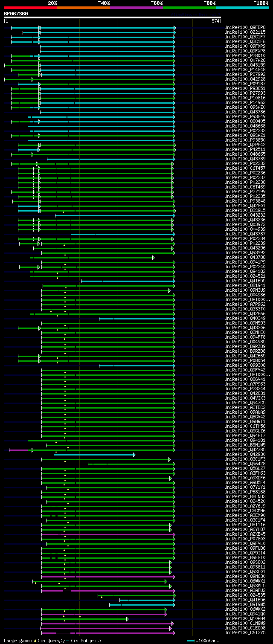Open hit UniRef100_P28010

coord(244,56)
